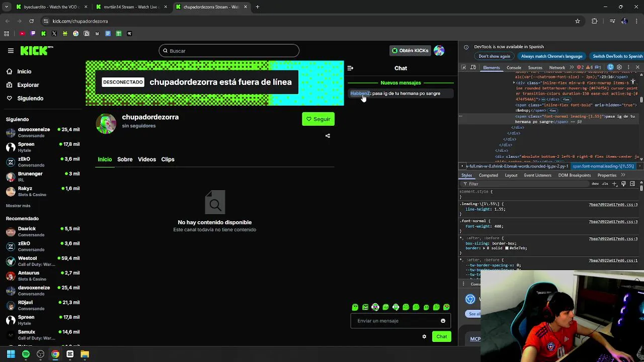Go to Explorar in sidebar
Image resolution: width=644 pixels, height=362 pixels.
28,85
